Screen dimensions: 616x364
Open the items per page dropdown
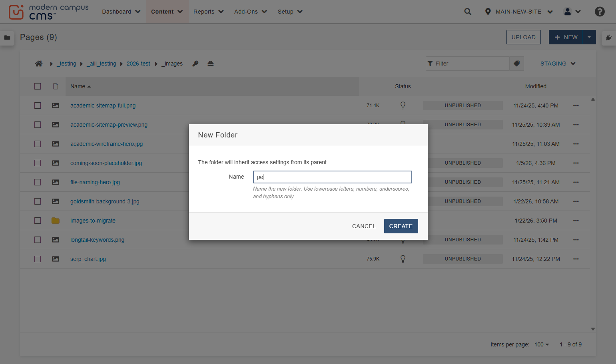pos(542,344)
